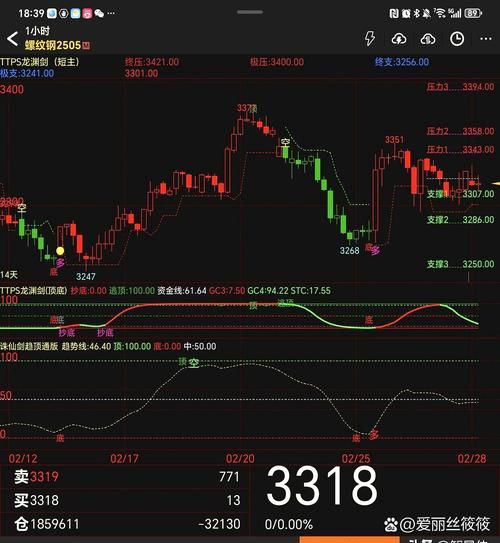Open the 诛仙剑趋顶通版 indicator header
The width and height of the screenshot is (500, 543).
tap(29, 346)
